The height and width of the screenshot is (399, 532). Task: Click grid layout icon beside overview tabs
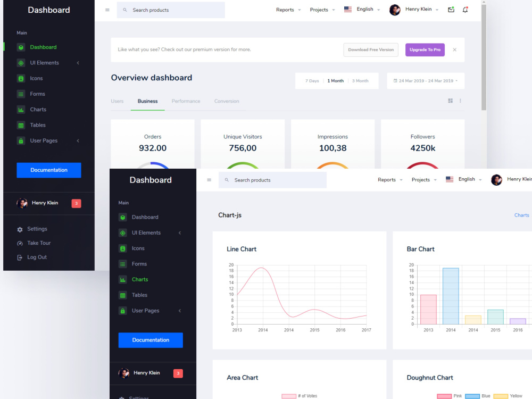[x=450, y=101]
